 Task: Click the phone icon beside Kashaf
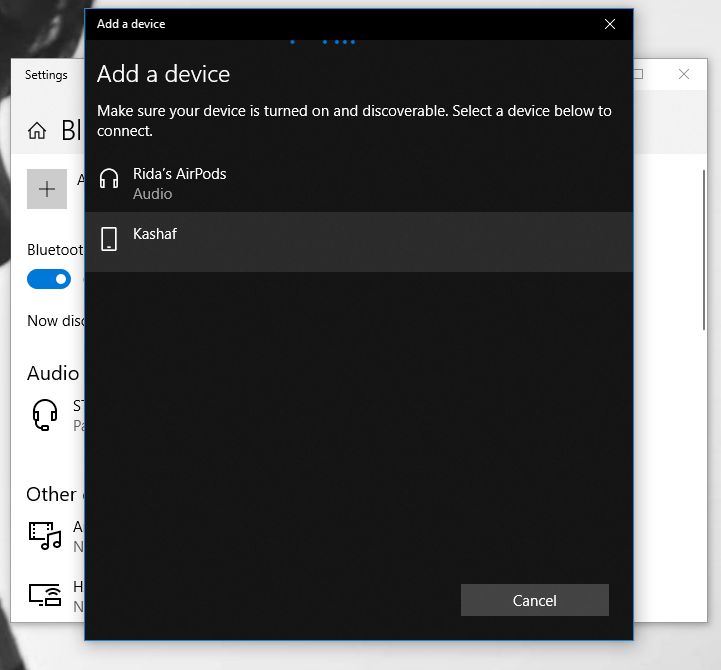[109, 238]
